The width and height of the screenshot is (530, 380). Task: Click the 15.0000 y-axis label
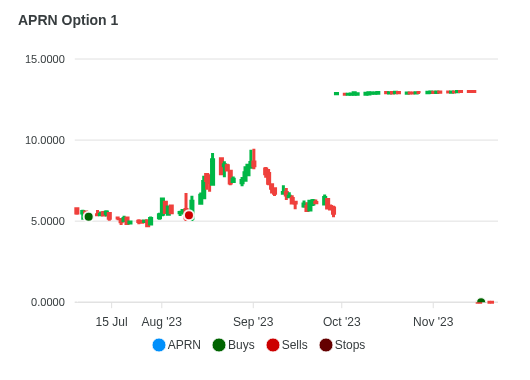pos(45,59)
